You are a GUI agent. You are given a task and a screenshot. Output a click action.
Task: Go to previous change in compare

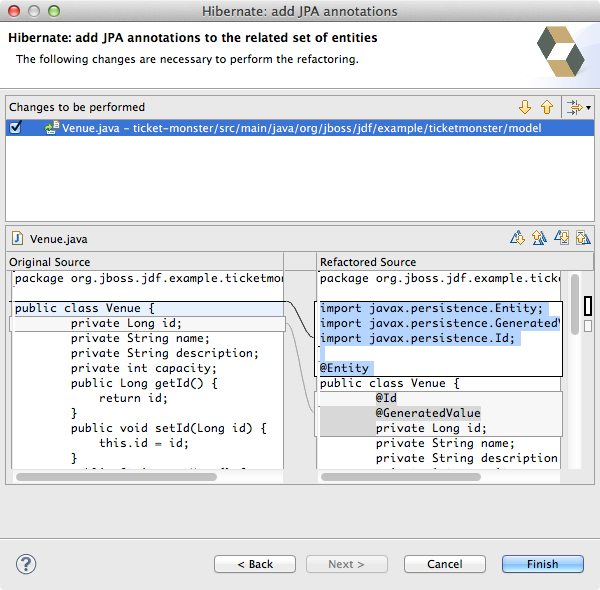(x=583, y=238)
